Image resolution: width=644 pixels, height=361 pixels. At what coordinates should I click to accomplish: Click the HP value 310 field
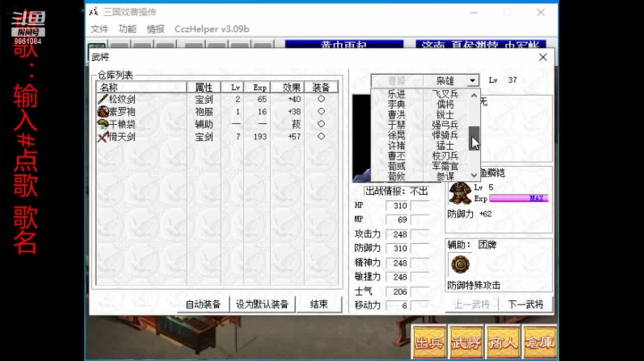397,206
